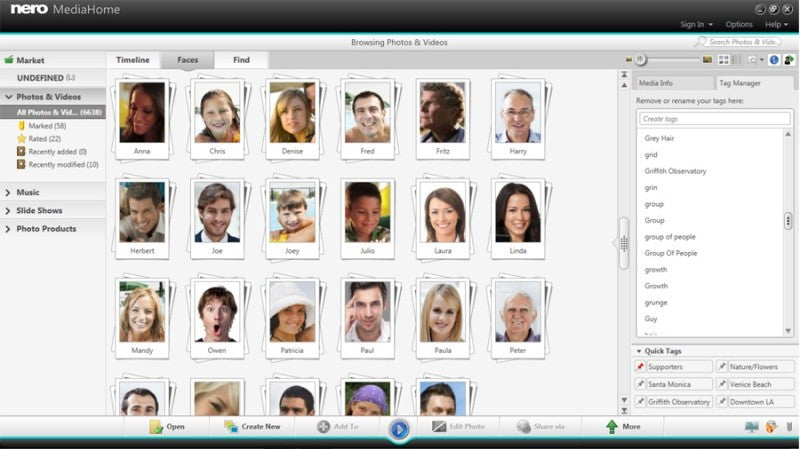The image size is (800, 449).
Task: Open Owen's face group thumbnail
Action: 217,318
